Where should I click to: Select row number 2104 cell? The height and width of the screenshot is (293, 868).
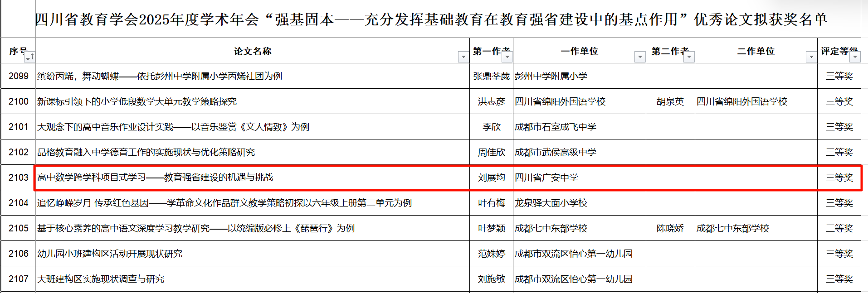18,203
